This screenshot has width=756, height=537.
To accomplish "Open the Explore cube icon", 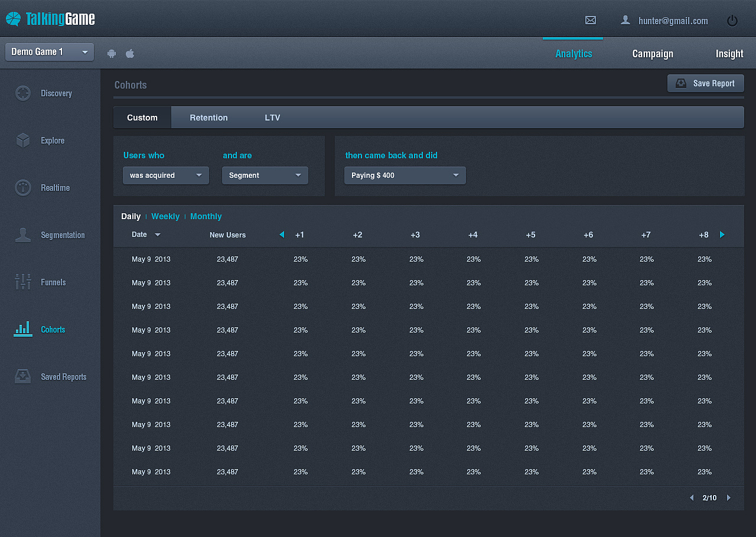I will pos(23,141).
